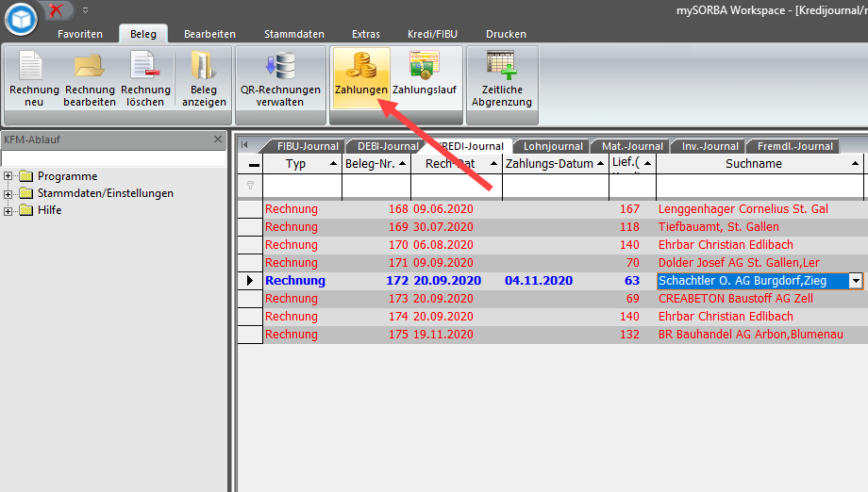This screenshot has width=868, height=492.
Task: Open the Bearbeiten ribbon tab
Action: click(209, 34)
